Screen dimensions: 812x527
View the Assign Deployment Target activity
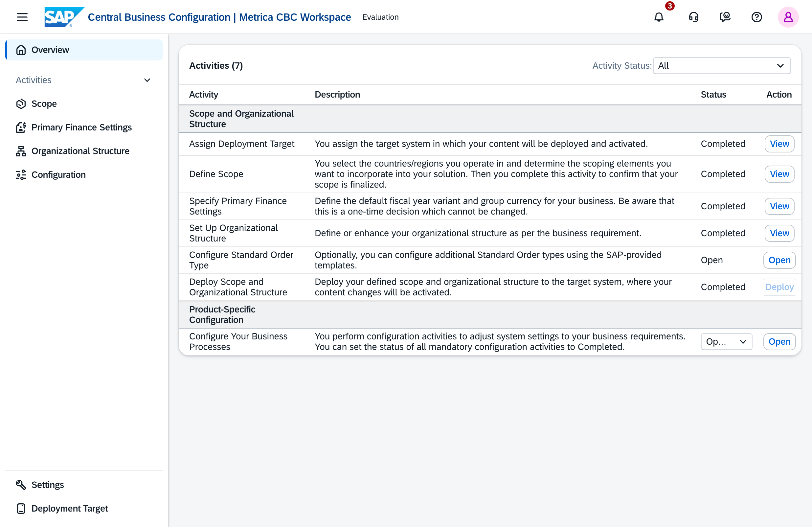tap(779, 144)
